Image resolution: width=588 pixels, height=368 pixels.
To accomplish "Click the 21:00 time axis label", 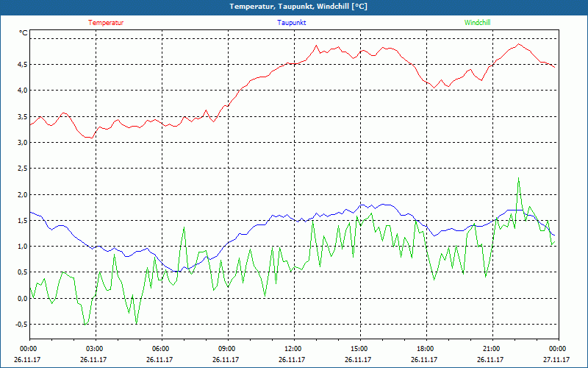I will 492,349.
